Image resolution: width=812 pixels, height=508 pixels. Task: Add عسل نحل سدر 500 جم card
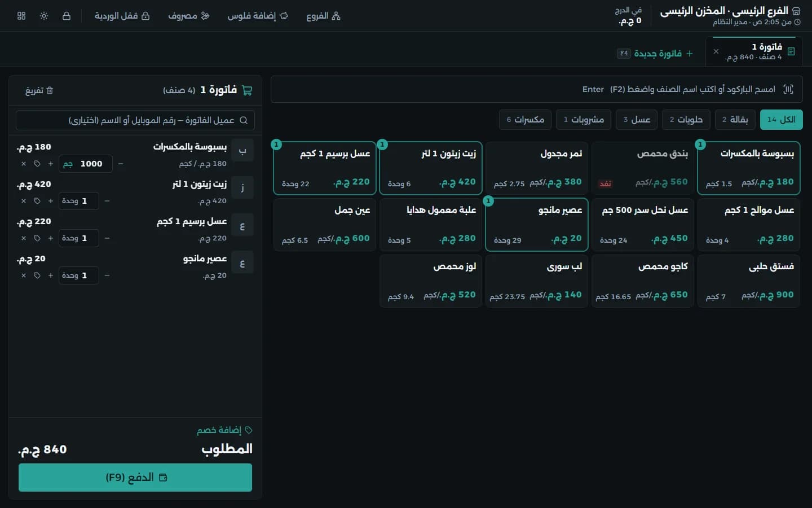643,225
